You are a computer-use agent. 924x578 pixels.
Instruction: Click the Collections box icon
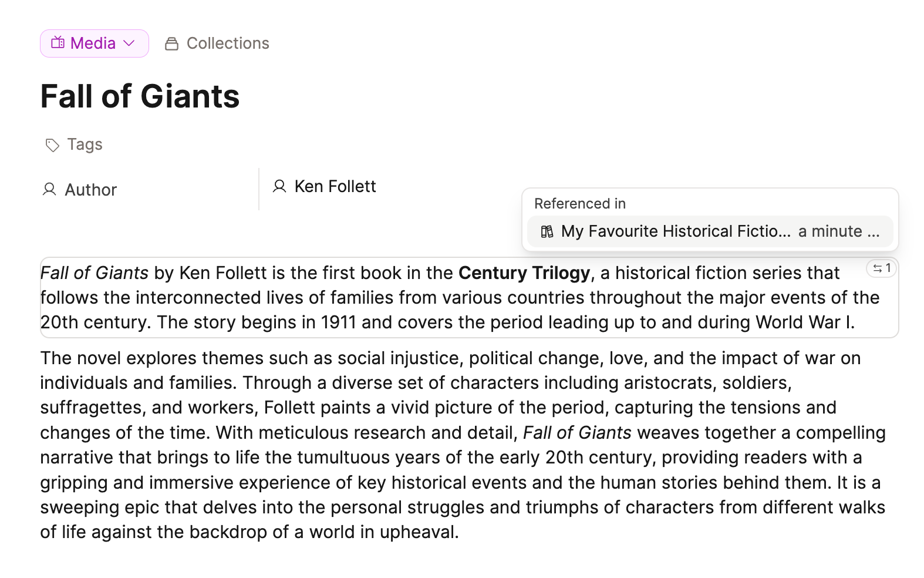171,43
